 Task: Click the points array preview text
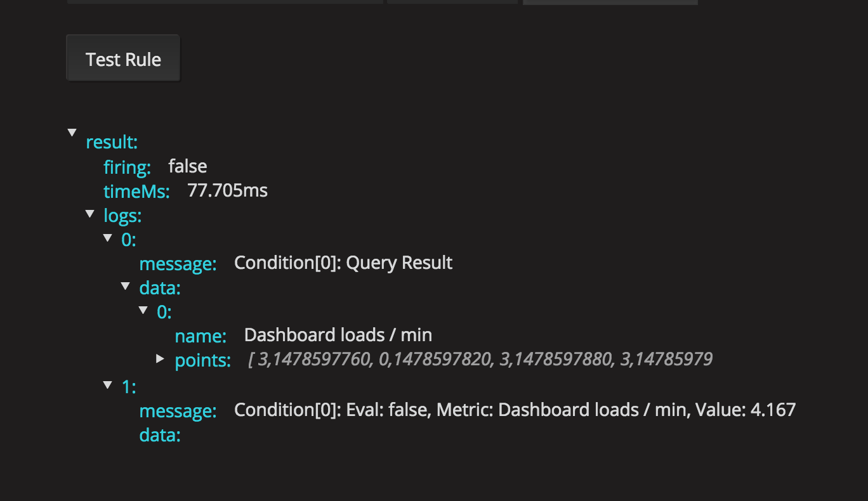[x=480, y=360]
